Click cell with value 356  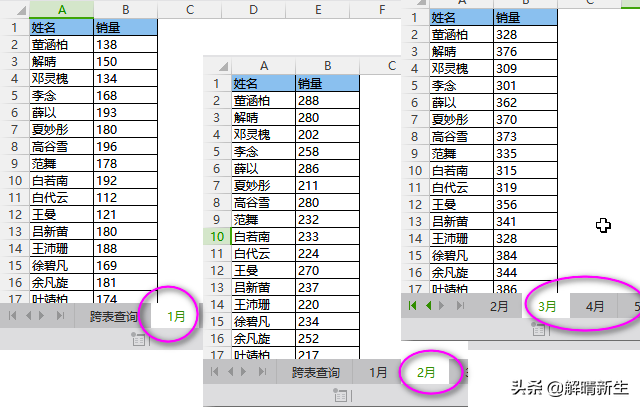(526, 204)
